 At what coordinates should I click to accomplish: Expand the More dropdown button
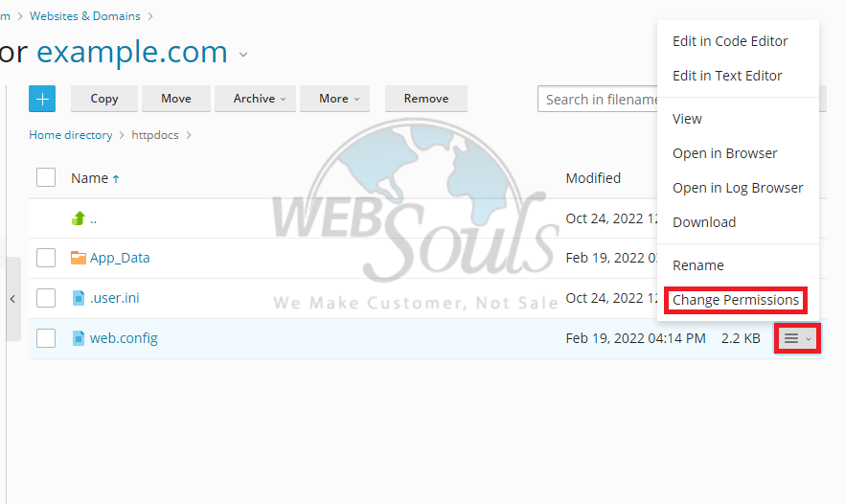pyautogui.click(x=334, y=99)
